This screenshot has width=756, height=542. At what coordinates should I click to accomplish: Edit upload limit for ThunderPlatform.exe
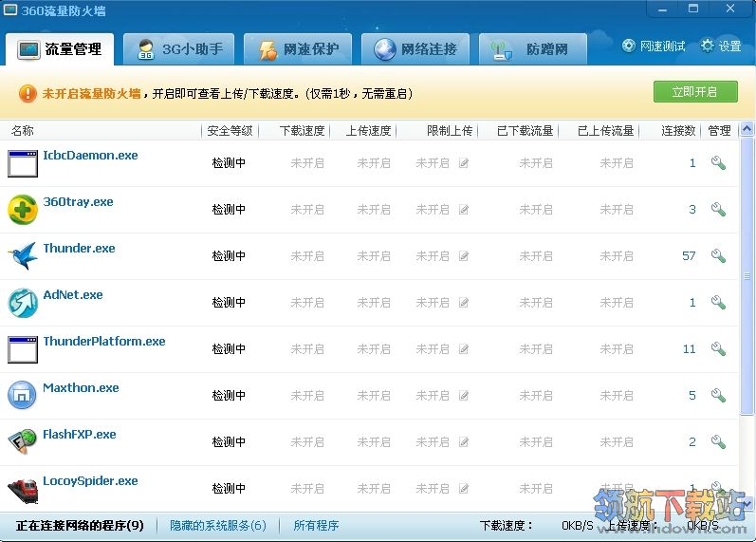click(x=464, y=349)
